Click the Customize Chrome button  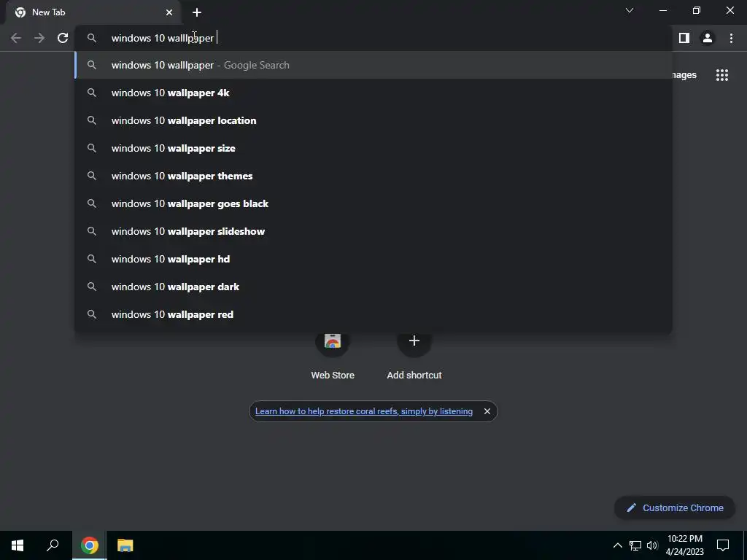675,507
